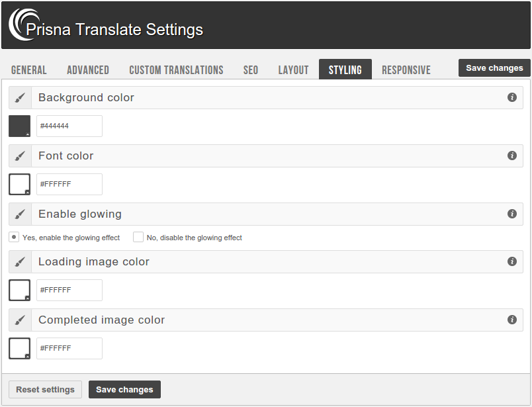Open the Font color swatch picker
Viewport: 532px width, 407px height.
[x=19, y=185]
